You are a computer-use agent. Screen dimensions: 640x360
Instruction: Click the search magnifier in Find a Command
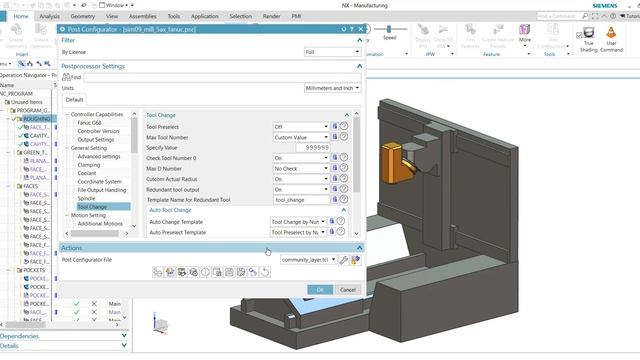coord(584,16)
